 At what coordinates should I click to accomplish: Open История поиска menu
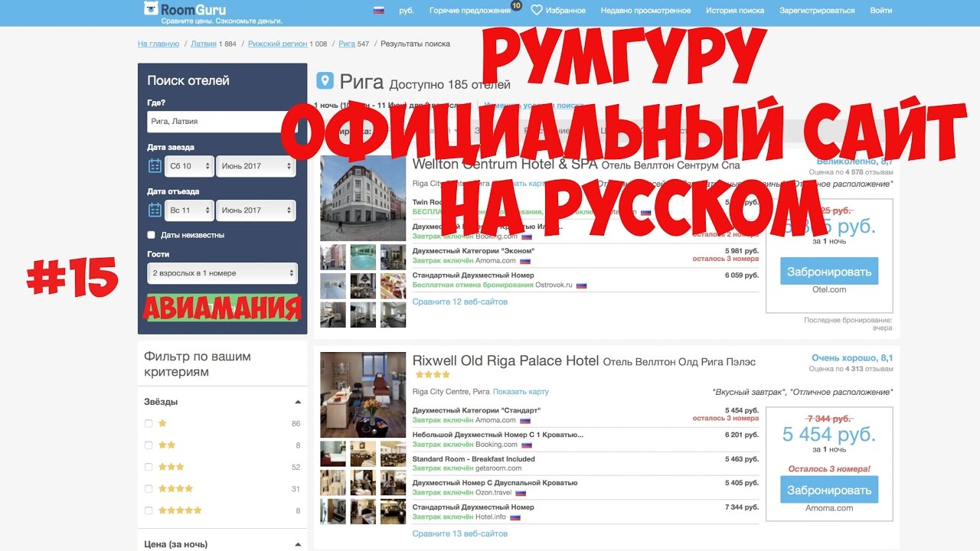click(735, 11)
